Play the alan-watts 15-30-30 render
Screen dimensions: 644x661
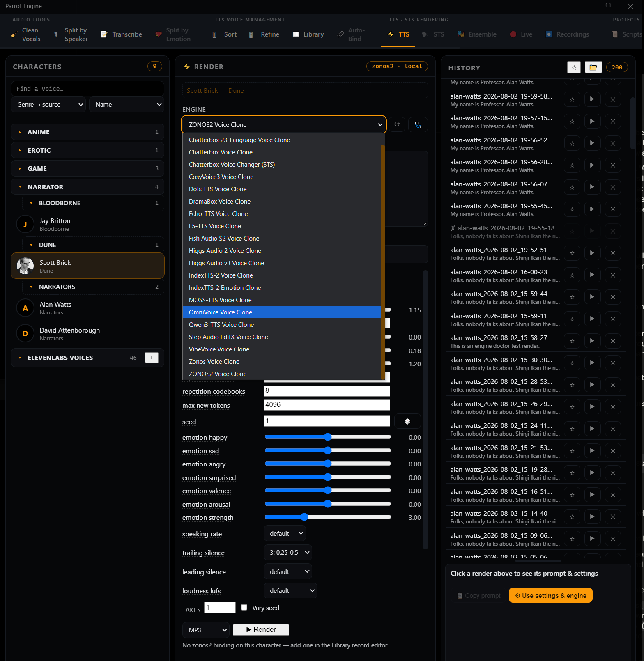[x=592, y=363]
